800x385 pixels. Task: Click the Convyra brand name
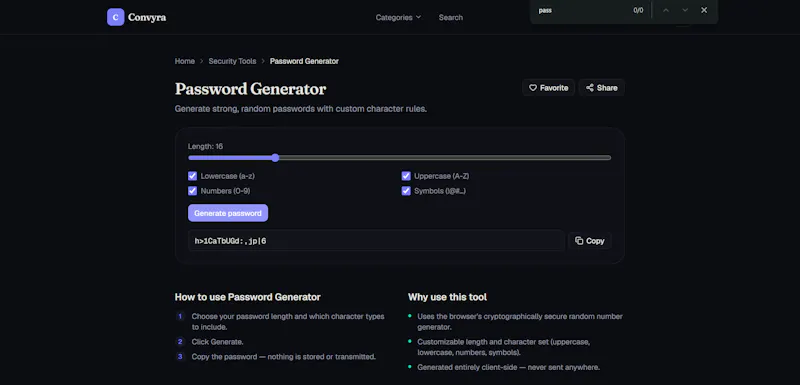coord(147,17)
